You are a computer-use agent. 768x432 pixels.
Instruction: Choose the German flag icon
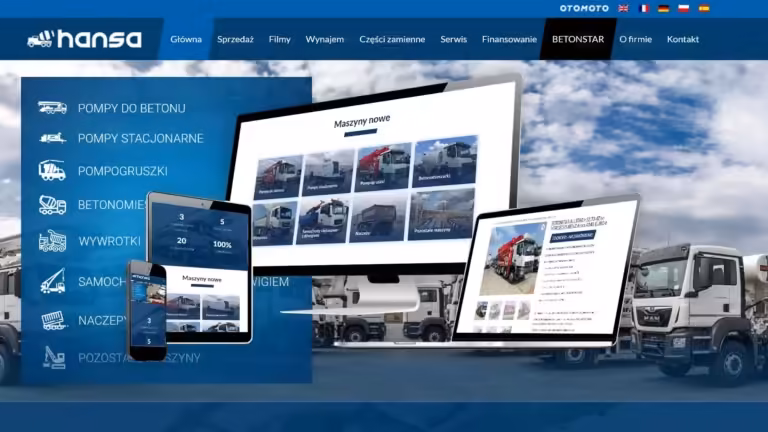click(664, 8)
